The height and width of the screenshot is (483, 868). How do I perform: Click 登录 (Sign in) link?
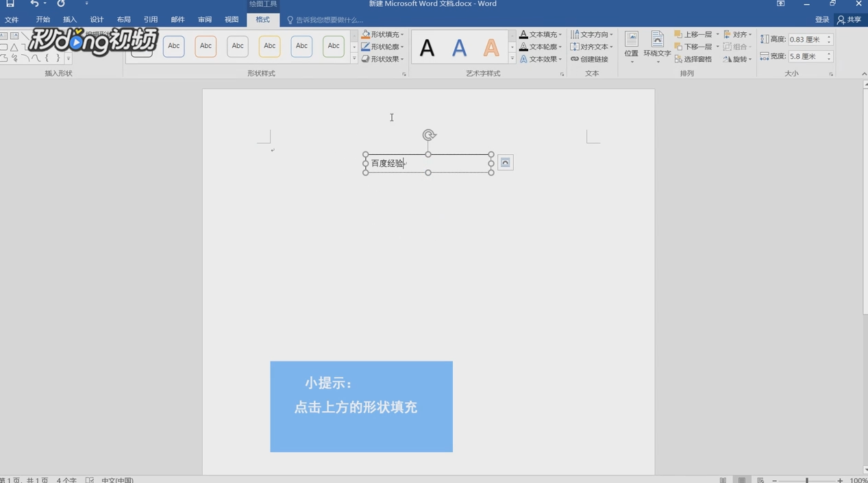(822, 20)
